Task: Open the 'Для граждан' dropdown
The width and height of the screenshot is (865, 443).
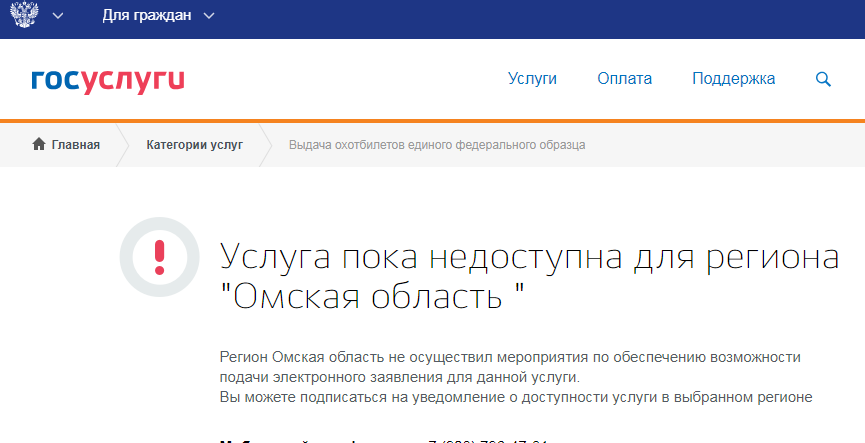Action: click(x=158, y=15)
